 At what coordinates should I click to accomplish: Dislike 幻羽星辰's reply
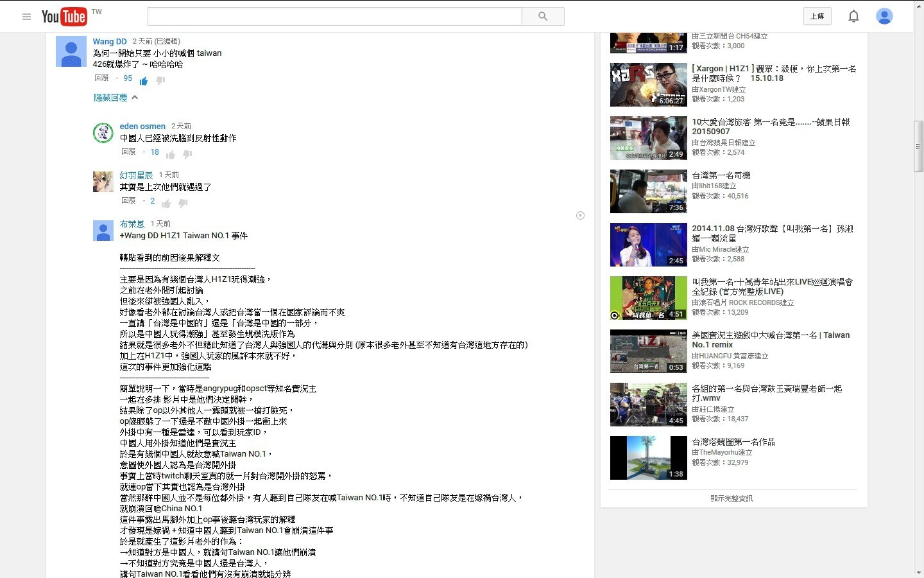(x=183, y=203)
